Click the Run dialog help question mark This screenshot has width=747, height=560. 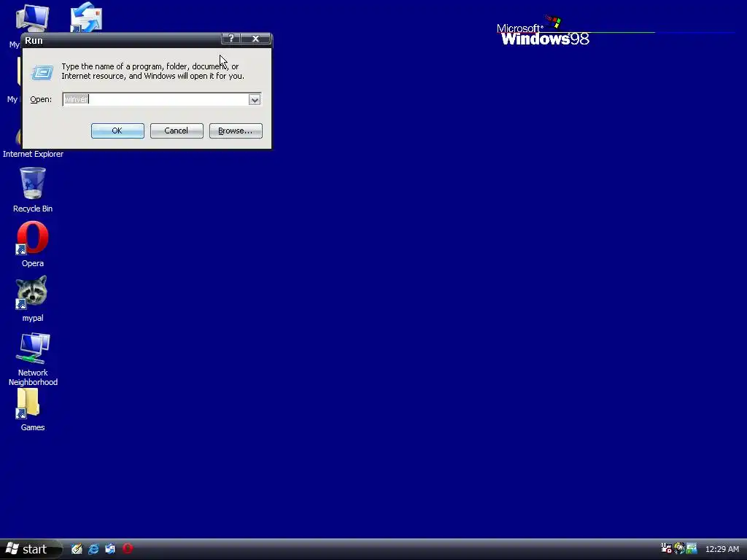(231, 39)
